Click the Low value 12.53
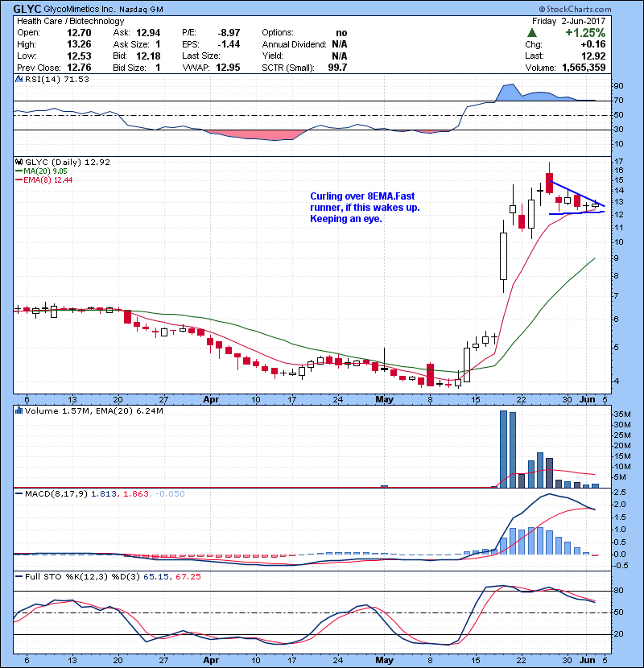This screenshot has height=668, width=644. [x=79, y=56]
